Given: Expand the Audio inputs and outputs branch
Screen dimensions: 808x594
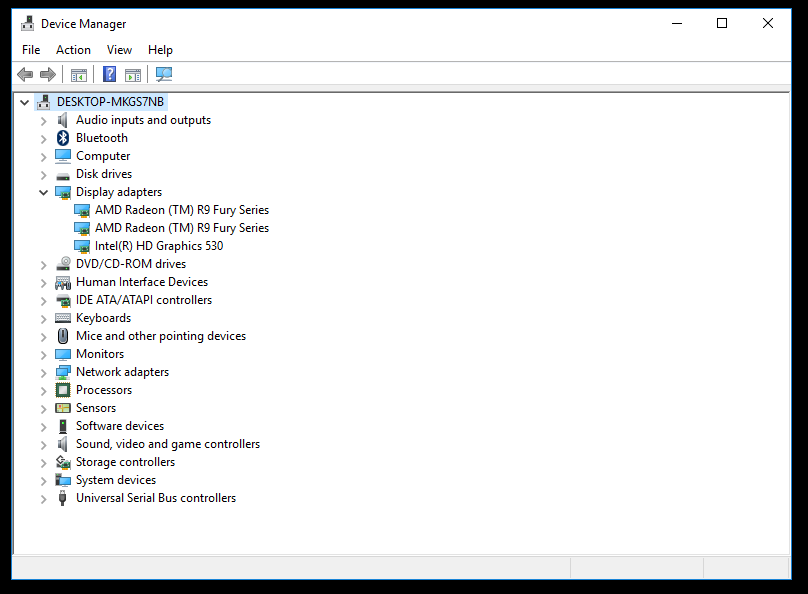Looking at the screenshot, I should tap(44, 121).
